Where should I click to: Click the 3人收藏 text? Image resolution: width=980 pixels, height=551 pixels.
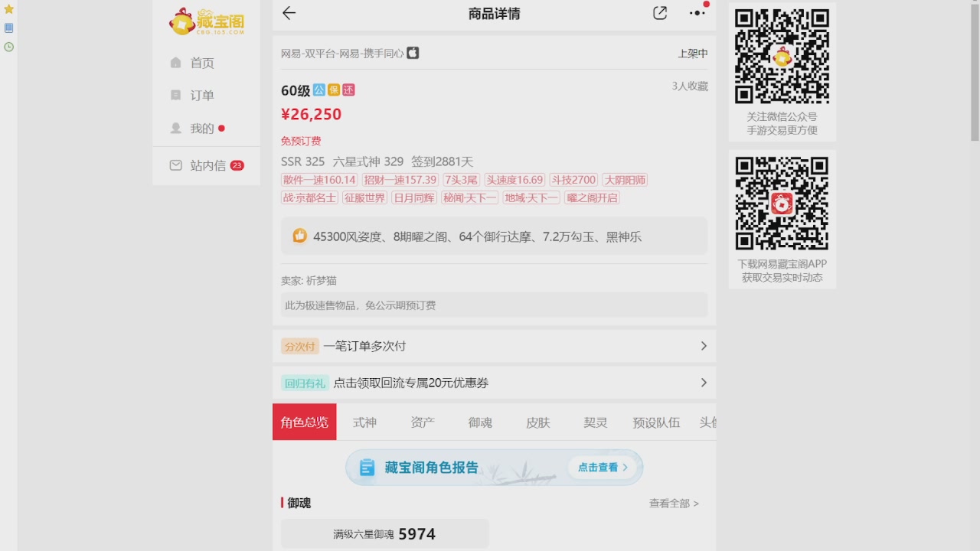[690, 86]
